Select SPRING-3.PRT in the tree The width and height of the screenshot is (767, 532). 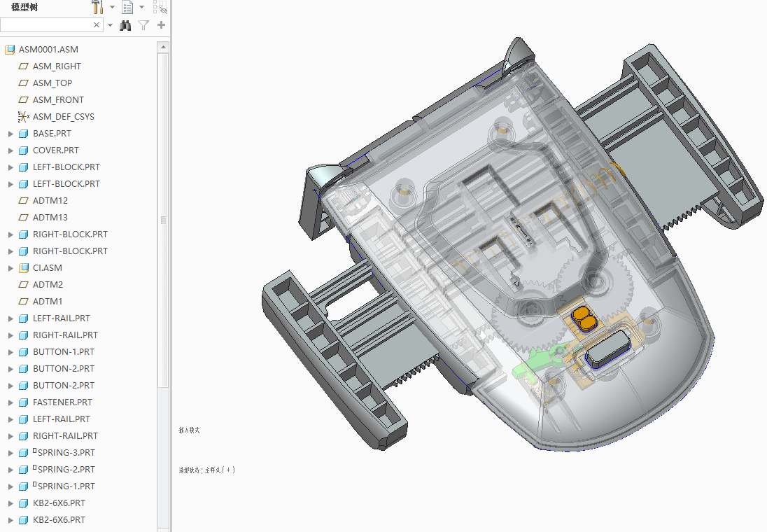[66, 453]
